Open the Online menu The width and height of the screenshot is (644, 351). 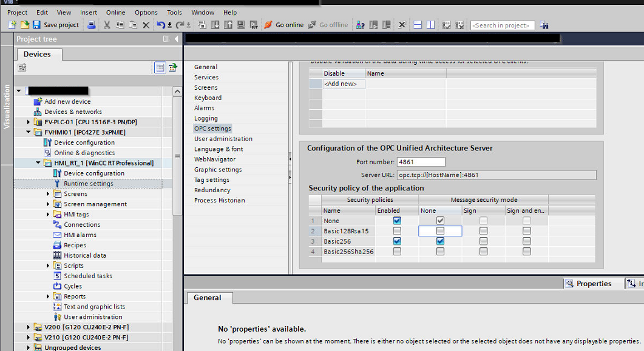(115, 12)
